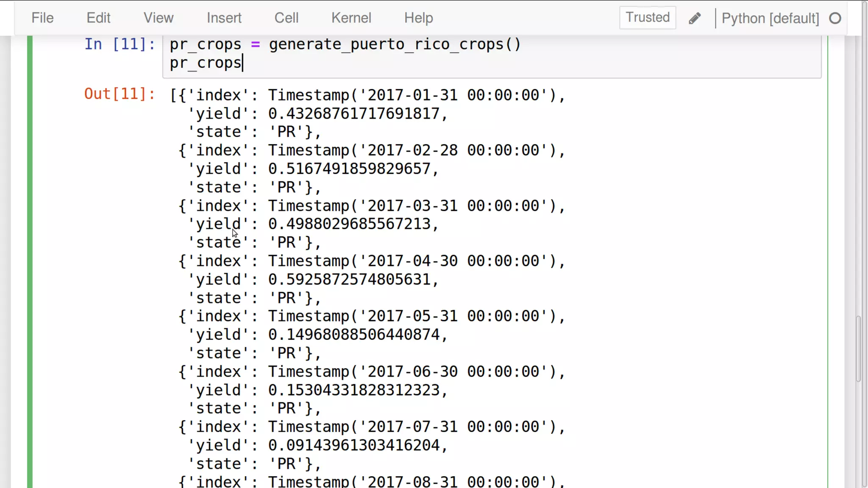The height and width of the screenshot is (488, 868).
Task: Open the Kernel menu
Action: pyautogui.click(x=351, y=18)
